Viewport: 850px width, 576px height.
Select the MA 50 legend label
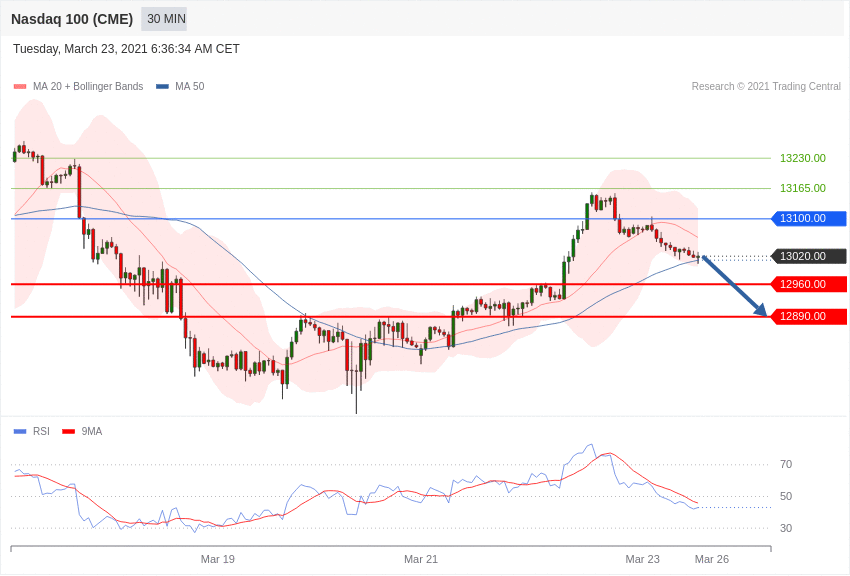coord(190,87)
